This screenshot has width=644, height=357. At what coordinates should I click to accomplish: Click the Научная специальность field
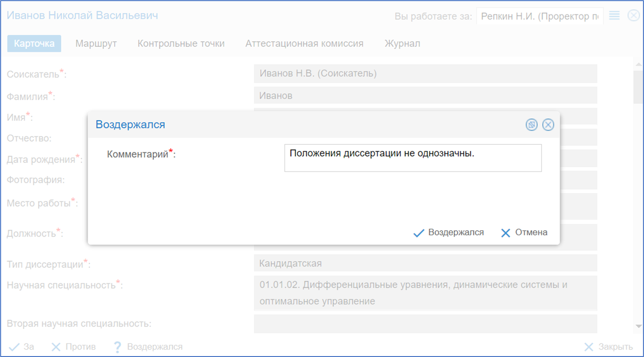(425, 293)
